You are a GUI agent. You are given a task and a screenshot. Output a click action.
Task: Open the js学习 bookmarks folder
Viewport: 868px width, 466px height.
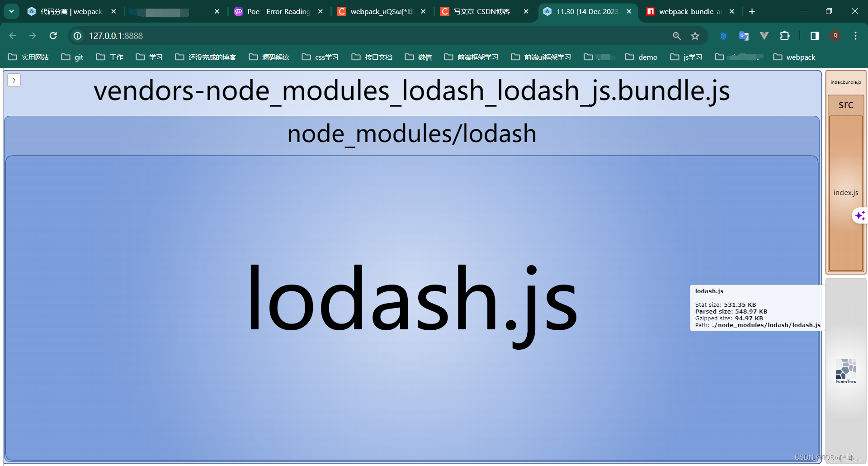pos(686,57)
